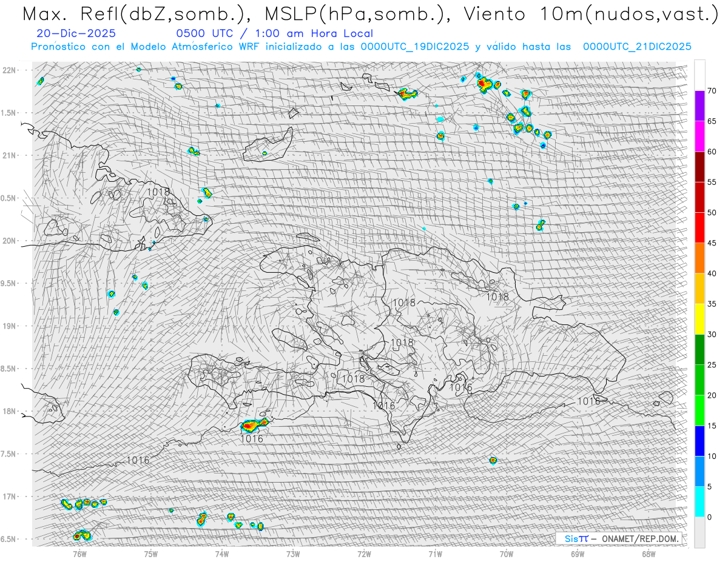
Task: Click the '70W' longitude label
Action: pos(507,554)
